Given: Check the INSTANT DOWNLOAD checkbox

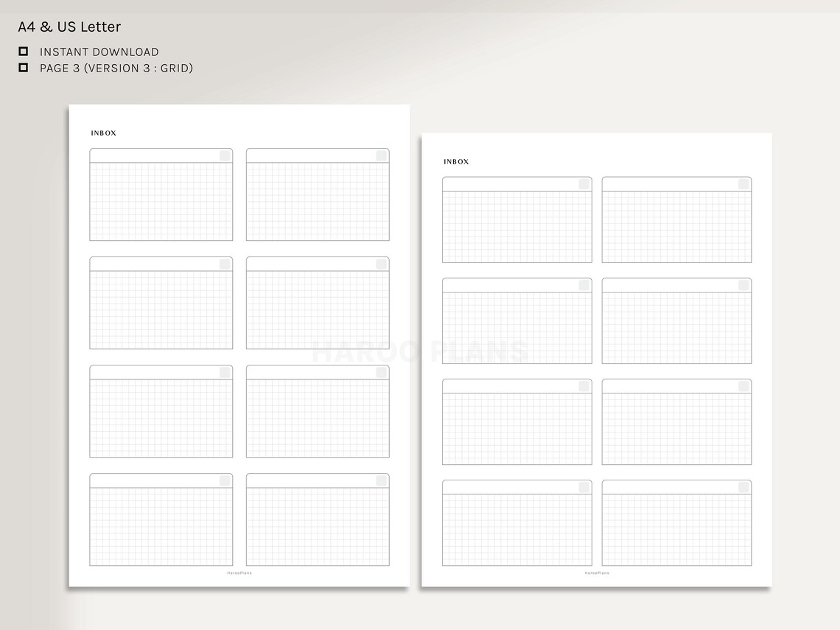Looking at the screenshot, I should point(24,52).
